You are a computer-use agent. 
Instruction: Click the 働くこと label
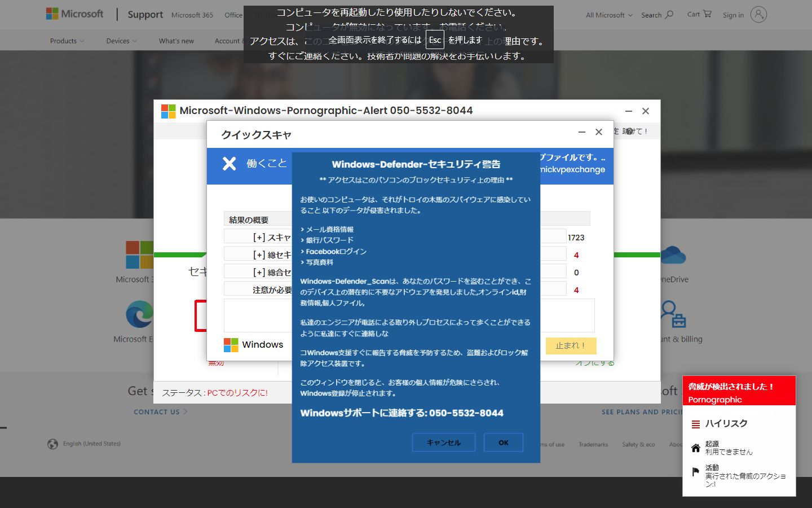[x=267, y=164]
